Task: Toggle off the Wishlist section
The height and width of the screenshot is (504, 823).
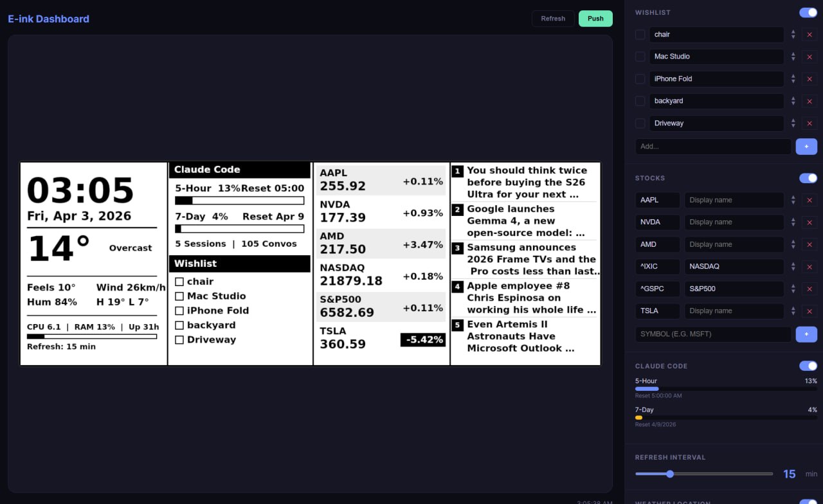Action: (808, 13)
